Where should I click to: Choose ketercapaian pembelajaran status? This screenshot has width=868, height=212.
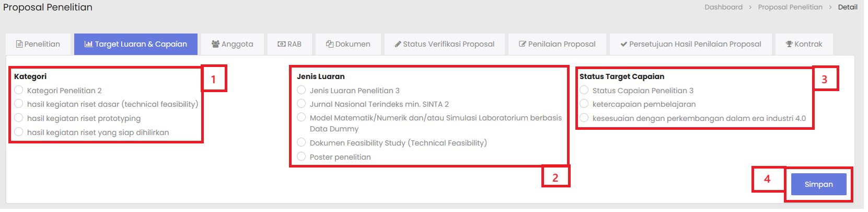pos(584,104)
